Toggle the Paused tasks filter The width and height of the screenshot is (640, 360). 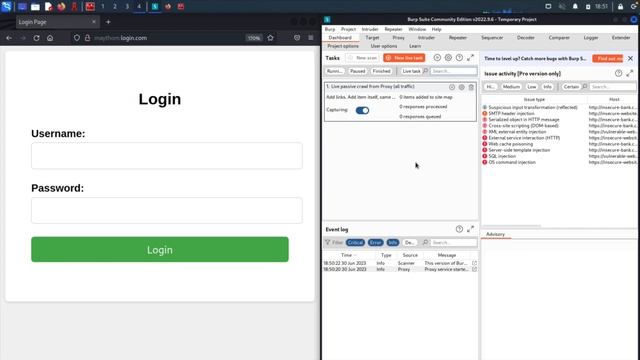358,71
